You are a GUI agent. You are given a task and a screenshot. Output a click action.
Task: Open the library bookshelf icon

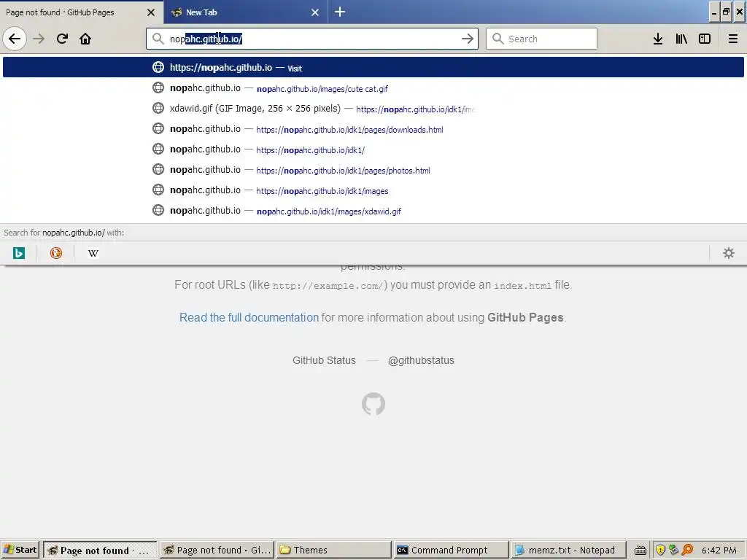[681, 39]
